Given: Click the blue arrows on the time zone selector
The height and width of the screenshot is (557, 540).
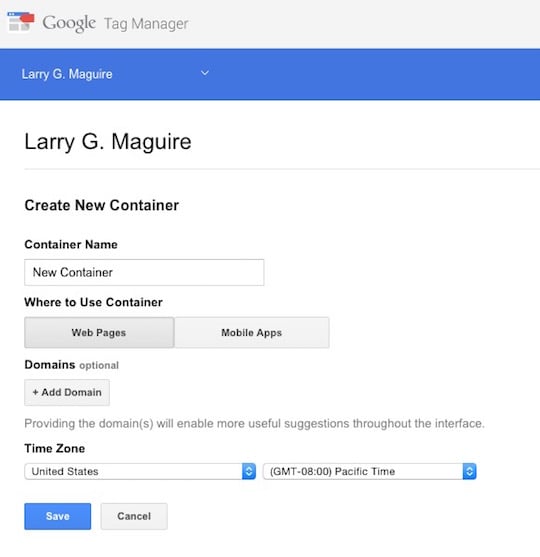Looking at the screenshot, I should (x=469, y=471).
